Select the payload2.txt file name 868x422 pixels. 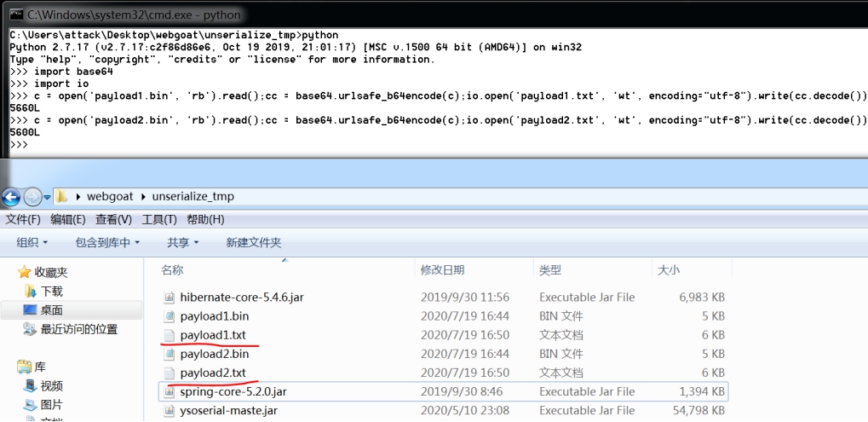coord(213,373)
